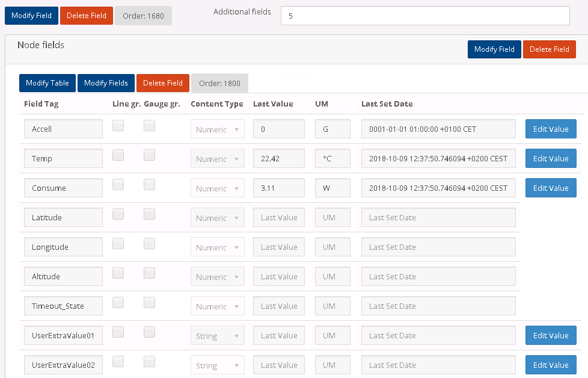The height and width of the screenshot is (378, 588).
Task: Check the Line gr. checkbox for Accell
Action: [x=118, y=125]
